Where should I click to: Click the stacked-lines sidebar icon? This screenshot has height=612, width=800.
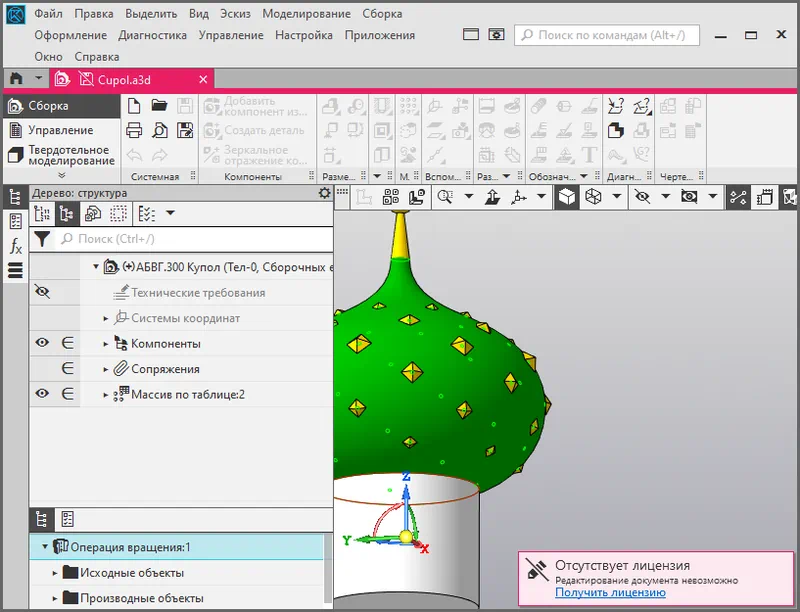(x=16, y=270)
